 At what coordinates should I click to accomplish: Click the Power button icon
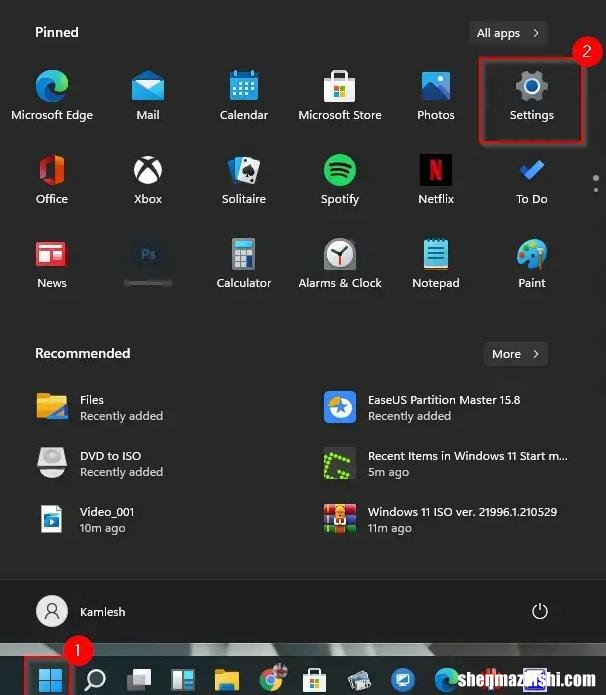pyautogui.click(x=540, y=611)
